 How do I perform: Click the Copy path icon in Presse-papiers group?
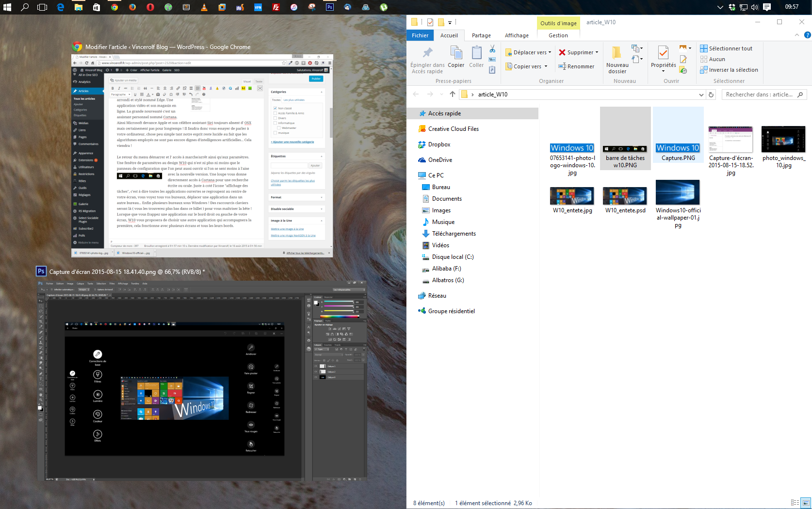492,60
